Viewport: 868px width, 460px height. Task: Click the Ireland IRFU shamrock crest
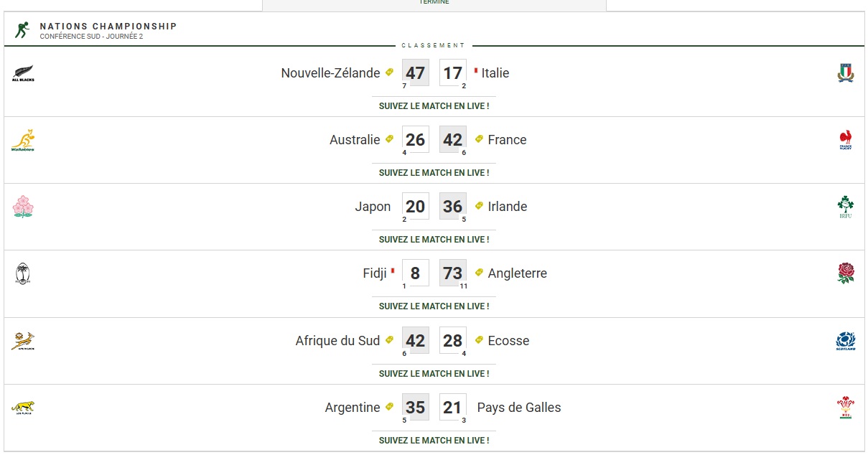click(846, 207)
